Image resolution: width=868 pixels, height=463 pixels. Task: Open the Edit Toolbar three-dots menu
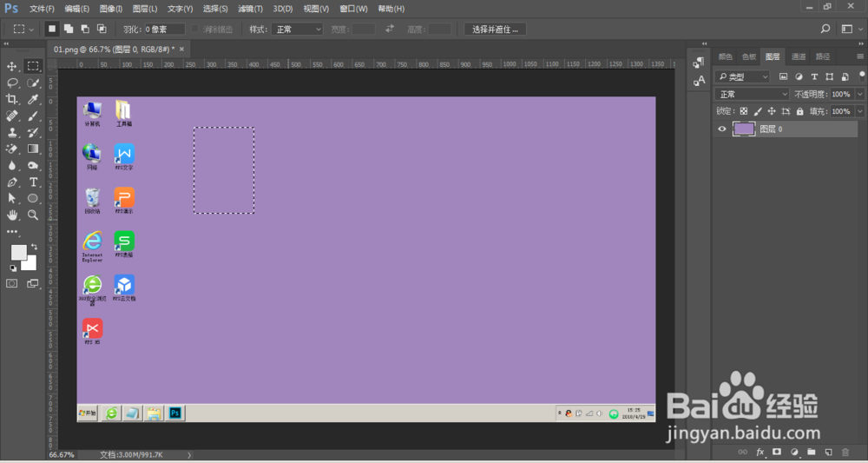[11, 231]
